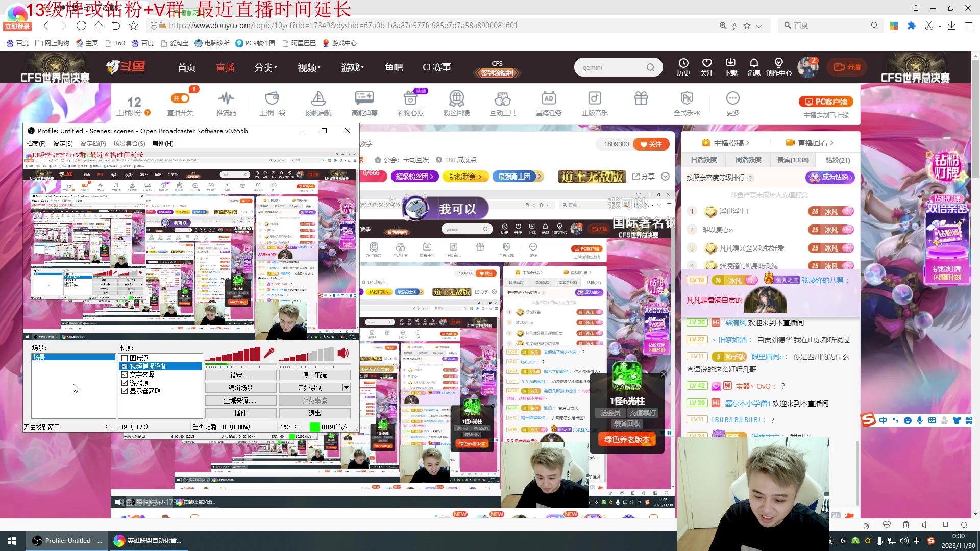980x551 pixels.
Task: Click the browser home icon
Action: [x=99, y=26]
